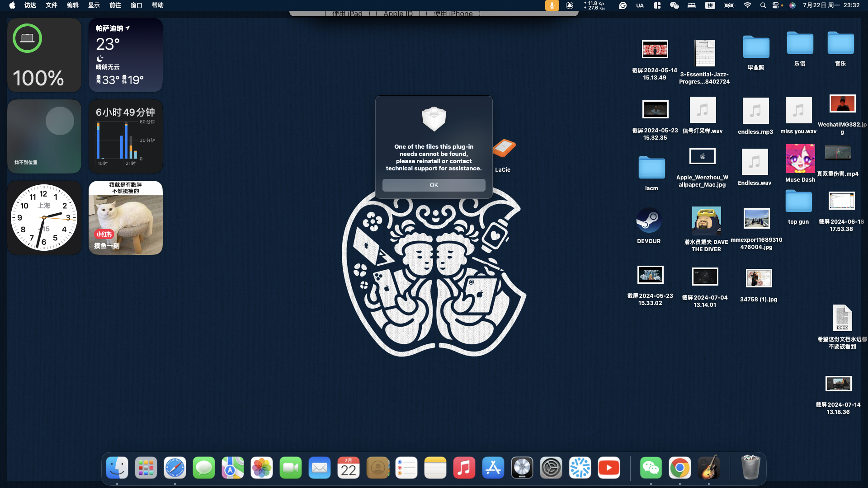868x488 pixels.
Task: Open Calendar showing 22 in the Dock
Action: click(349, 468)
